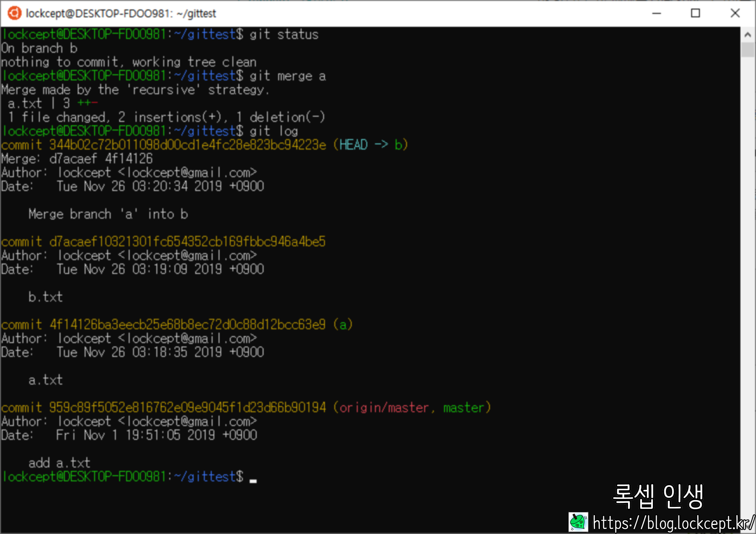Viewport: 756px width, 534px height.
Task: Click commit hash starting with 959c89f
Action: (187, 408)
